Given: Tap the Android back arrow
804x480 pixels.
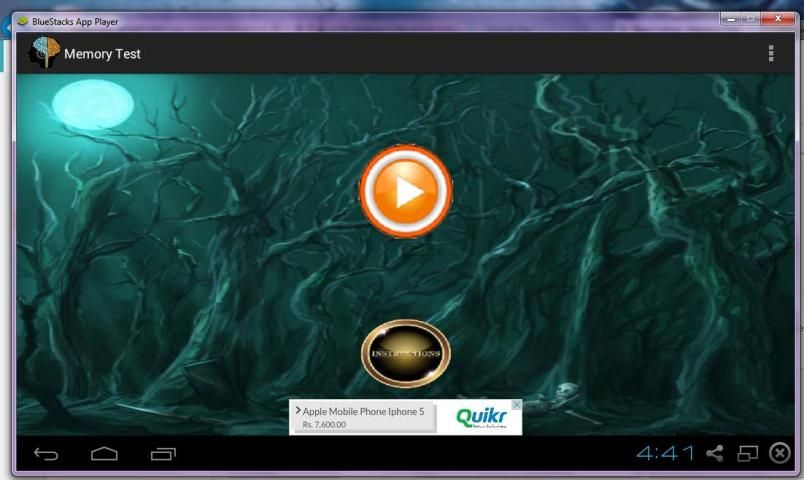Looking at the screenshot, I should coord(46,454).
